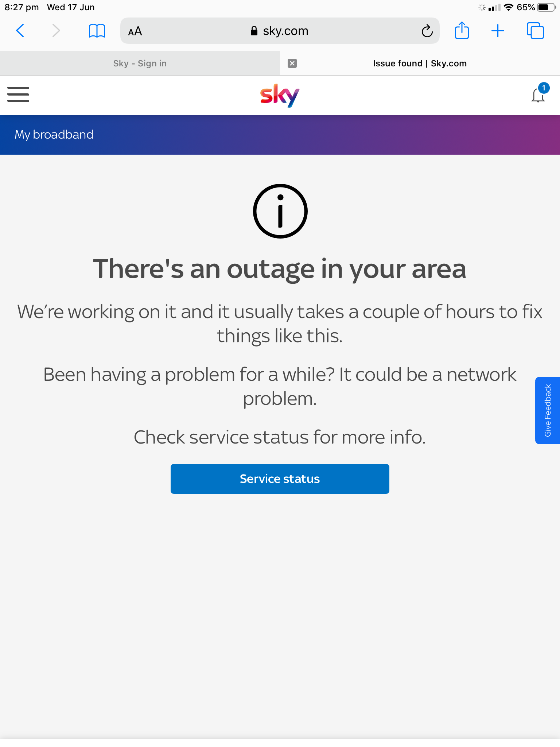Open the Give Feedback side tab

click(x=548, y=410)
